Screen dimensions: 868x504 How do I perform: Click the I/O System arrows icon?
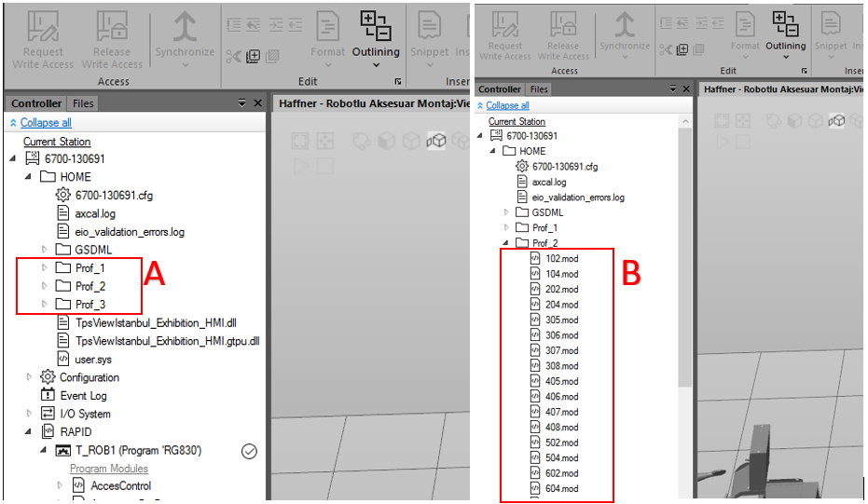[x=48, y=414]
